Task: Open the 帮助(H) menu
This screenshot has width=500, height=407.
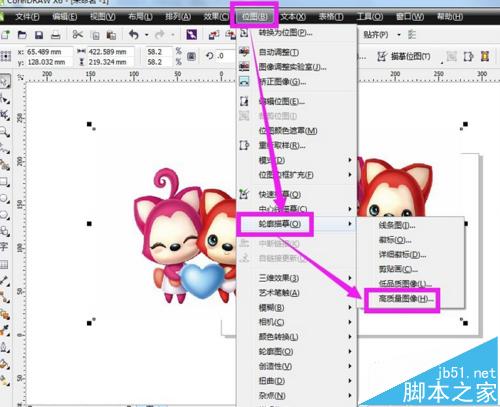Action: [450, 16]
